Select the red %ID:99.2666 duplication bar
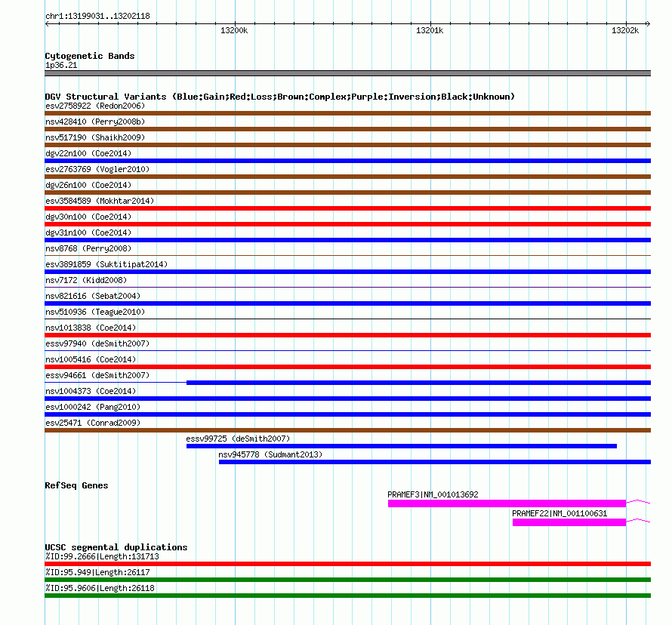The image size is (672, 625). tap(347, 564)
